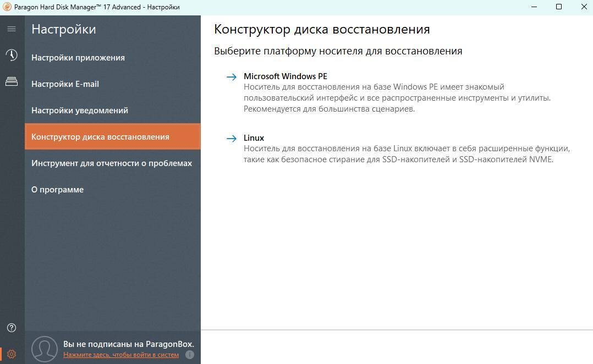Minimize the Paragon window

534,7
